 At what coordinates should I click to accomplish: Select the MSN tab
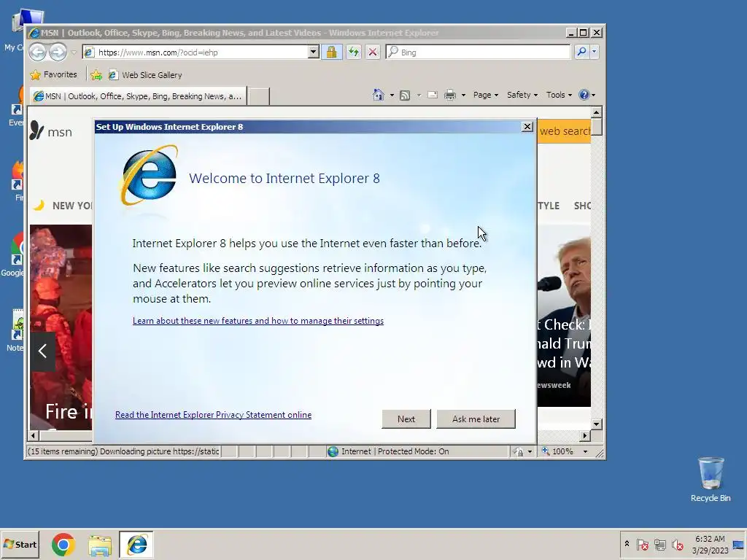point(138,96)
